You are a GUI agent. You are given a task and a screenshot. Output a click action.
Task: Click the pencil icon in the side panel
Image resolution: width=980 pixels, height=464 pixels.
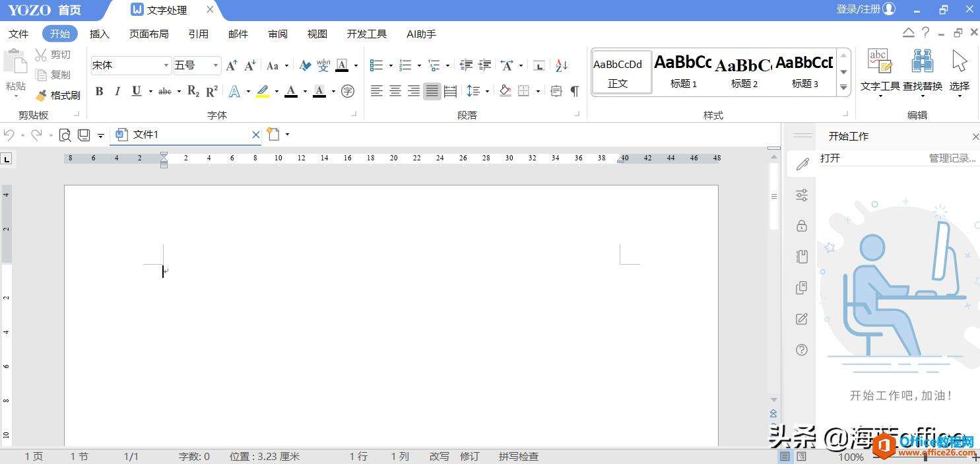(802, 164)
